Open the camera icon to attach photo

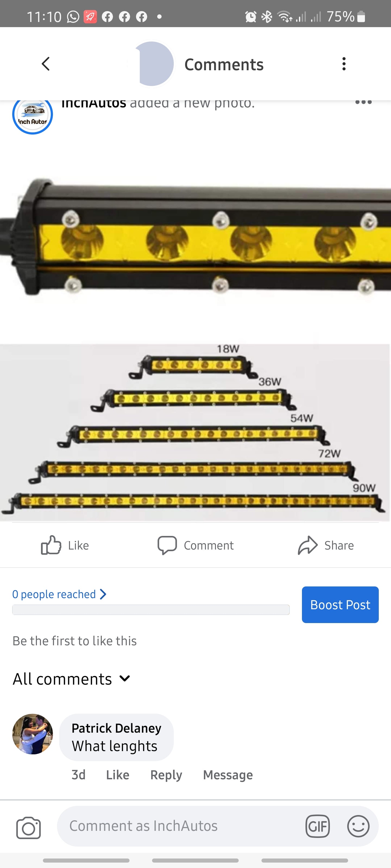click(28, 828)
